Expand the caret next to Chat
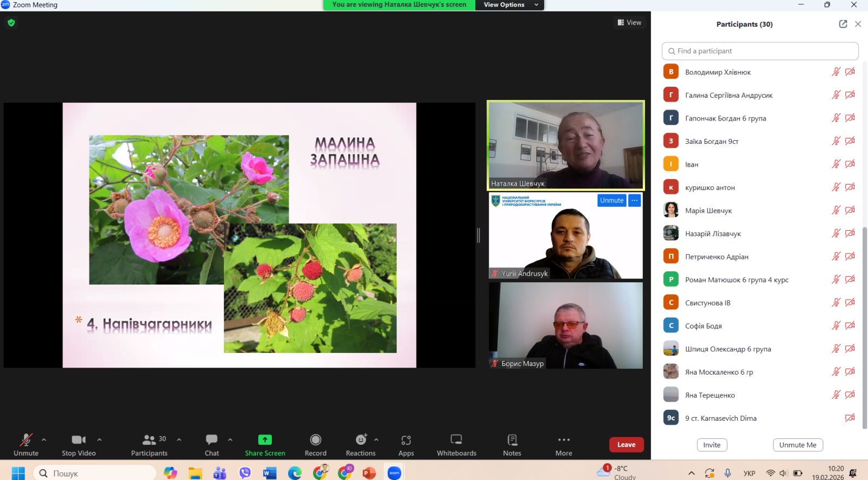Screen dimensions: 868x480 (230, 440)
